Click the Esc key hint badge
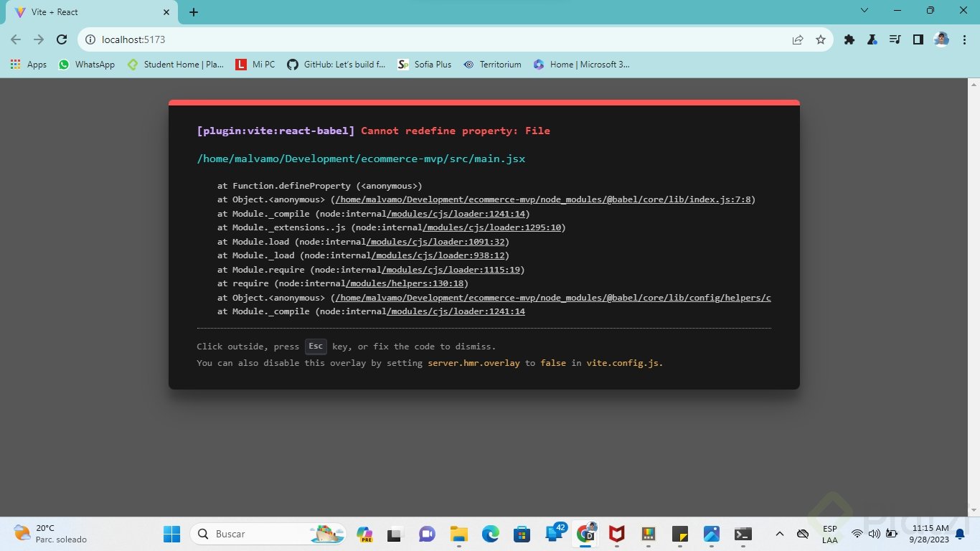Image resolution: width=980 pixels, height=551 pixels. click(x=316, y=347)
